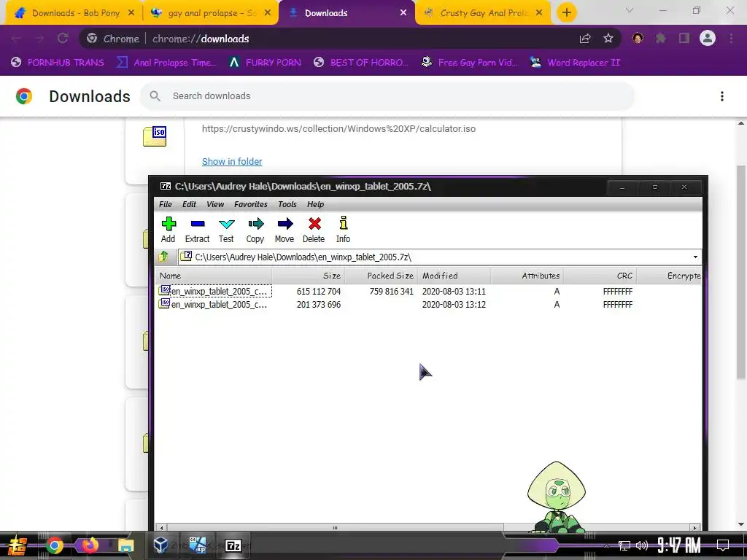
Task: Click the scroll-left arrow in 7-Zip file list
Action: pyautogui.click(x=161, y=528)
